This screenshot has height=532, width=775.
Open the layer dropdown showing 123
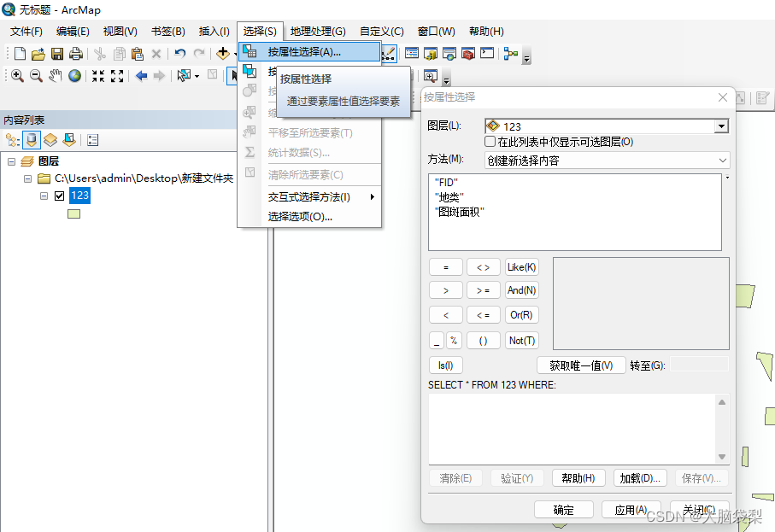point(721,126)
